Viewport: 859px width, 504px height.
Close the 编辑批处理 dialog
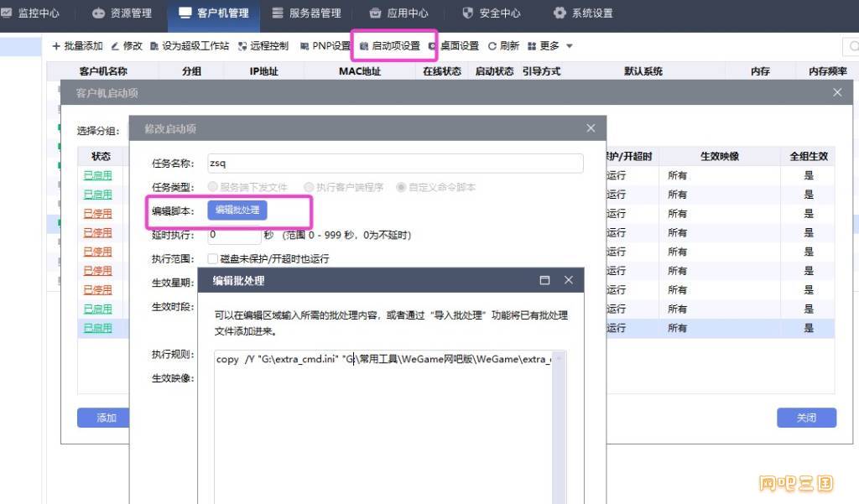(x=569, y=280)
